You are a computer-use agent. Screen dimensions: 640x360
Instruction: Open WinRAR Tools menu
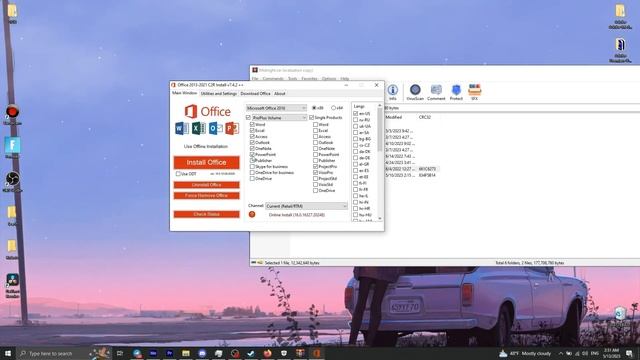coord(293,78)
